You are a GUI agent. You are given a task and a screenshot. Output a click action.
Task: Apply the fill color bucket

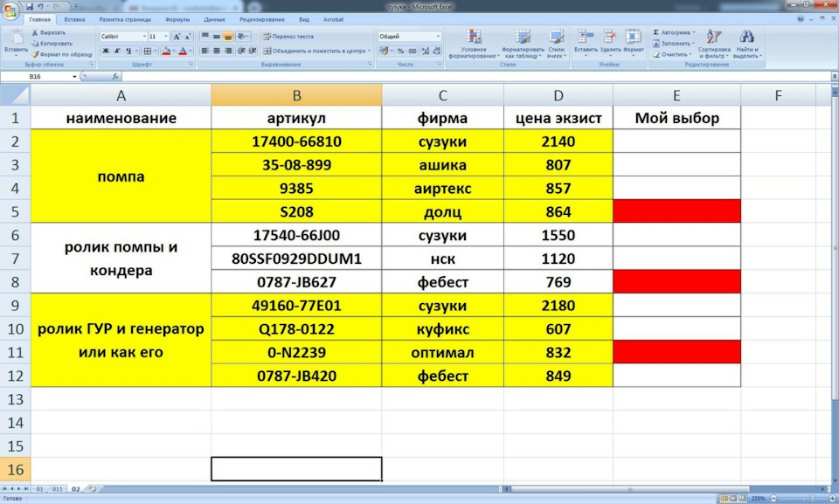166,51
